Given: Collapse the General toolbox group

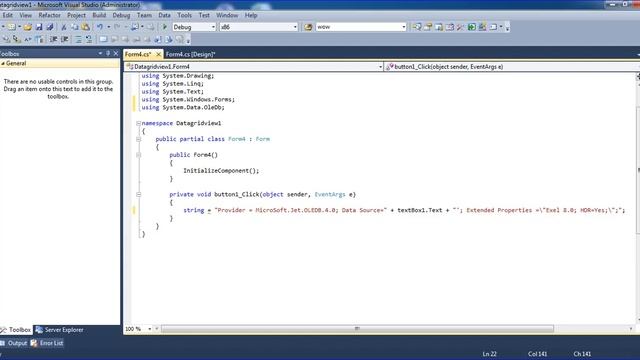Looking at the screenshot, I should [x=3, y=63].
